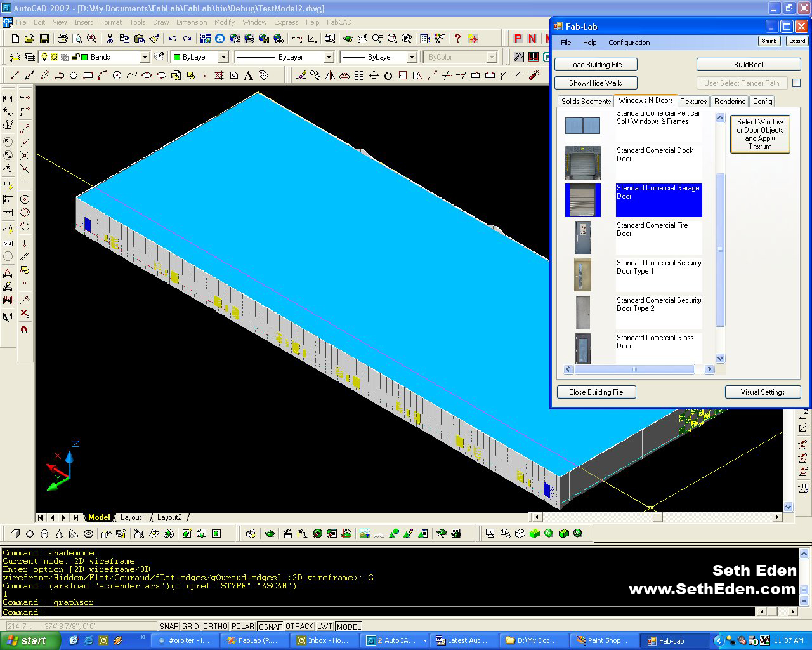Toggle the User Select Render Path checkbox
Screen dimensions: 812x650
796,83
